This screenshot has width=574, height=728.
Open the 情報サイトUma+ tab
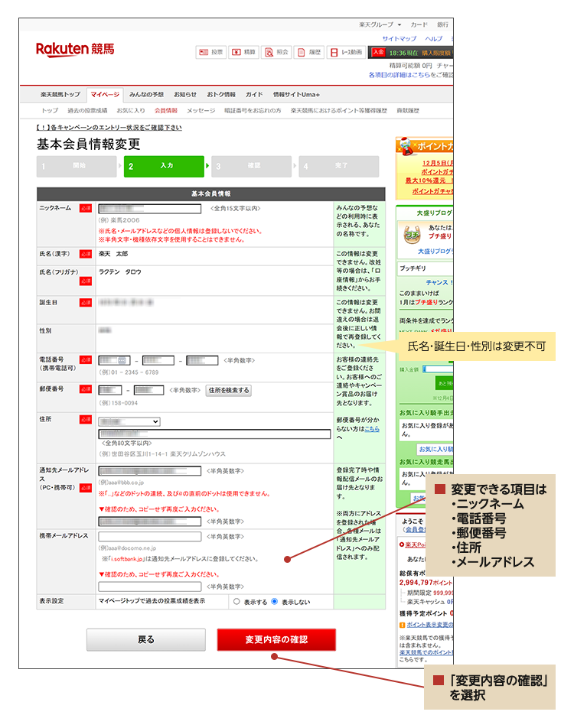296,95
